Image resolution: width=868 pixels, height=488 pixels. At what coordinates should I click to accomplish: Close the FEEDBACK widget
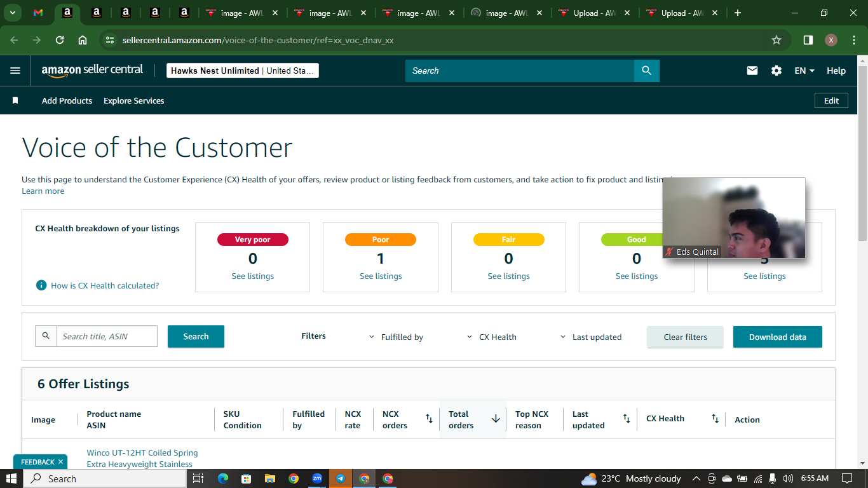click(x=60, y=462)
